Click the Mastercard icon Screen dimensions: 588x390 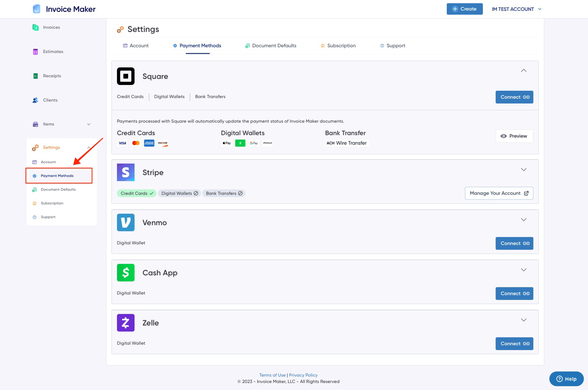coord(136,143)
